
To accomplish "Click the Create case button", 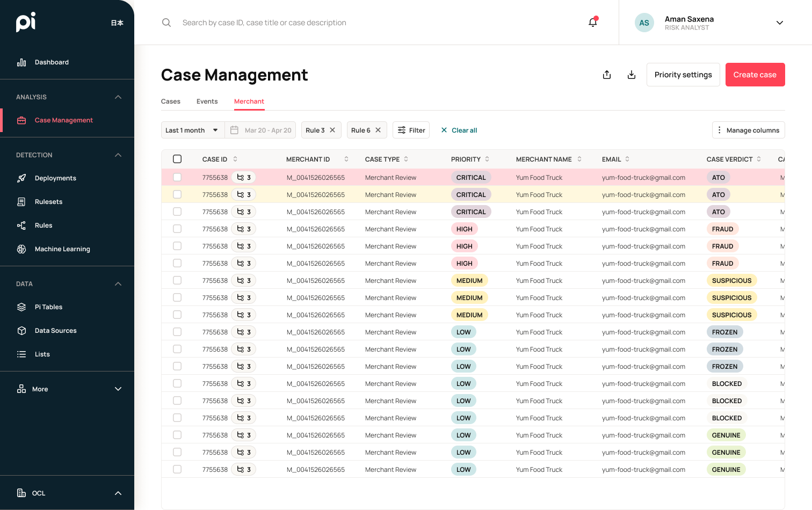I will coord(755,75).
